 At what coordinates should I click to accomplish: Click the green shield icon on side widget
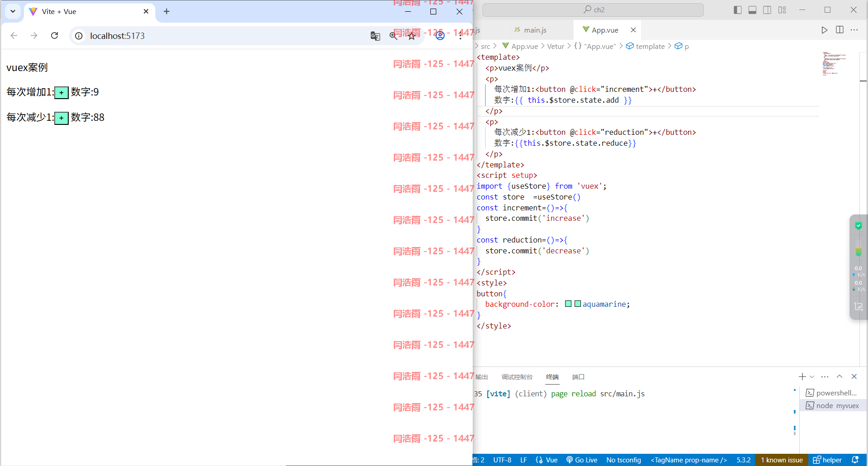[859, 225]
